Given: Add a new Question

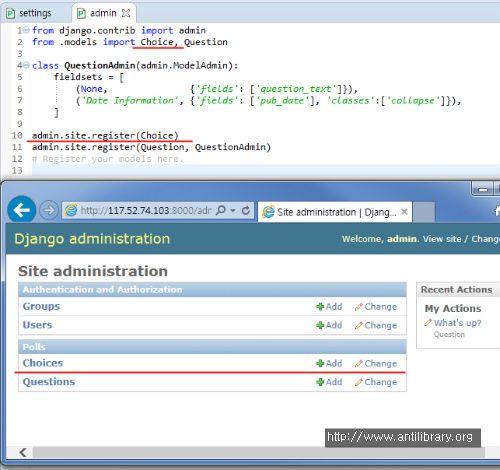Looking at the screenshot, I should point(329,382).
